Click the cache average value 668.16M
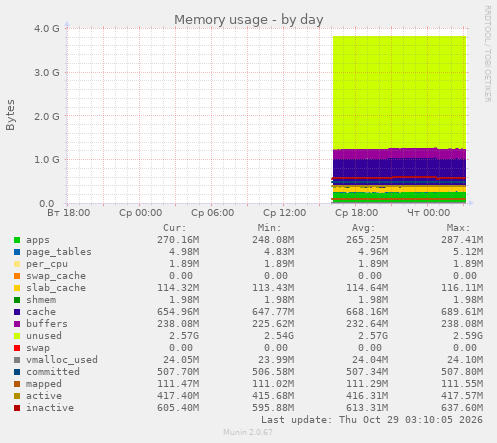The image size is (497, 443). (367, 312)
